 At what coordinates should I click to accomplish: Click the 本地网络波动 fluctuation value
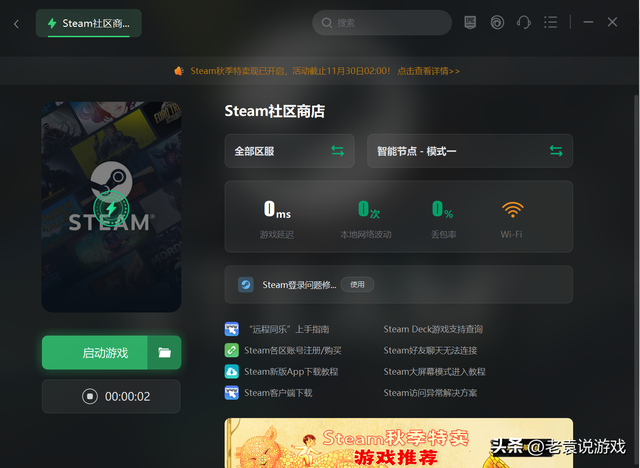tap(369, 210)
